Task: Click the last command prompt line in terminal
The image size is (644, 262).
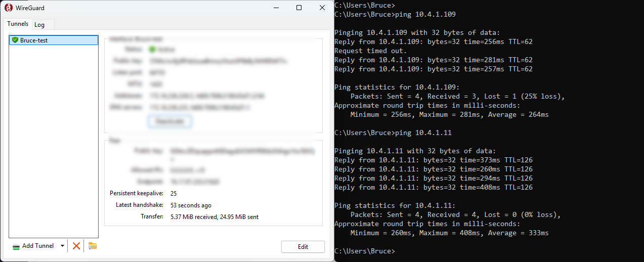Action: (x=364, y=251)
